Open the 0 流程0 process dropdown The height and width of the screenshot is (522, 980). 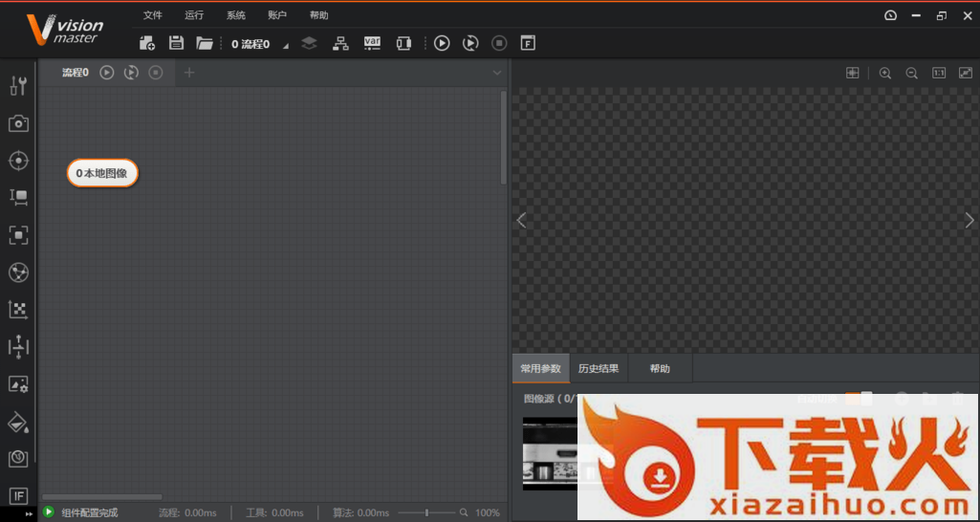coord(261,44)
